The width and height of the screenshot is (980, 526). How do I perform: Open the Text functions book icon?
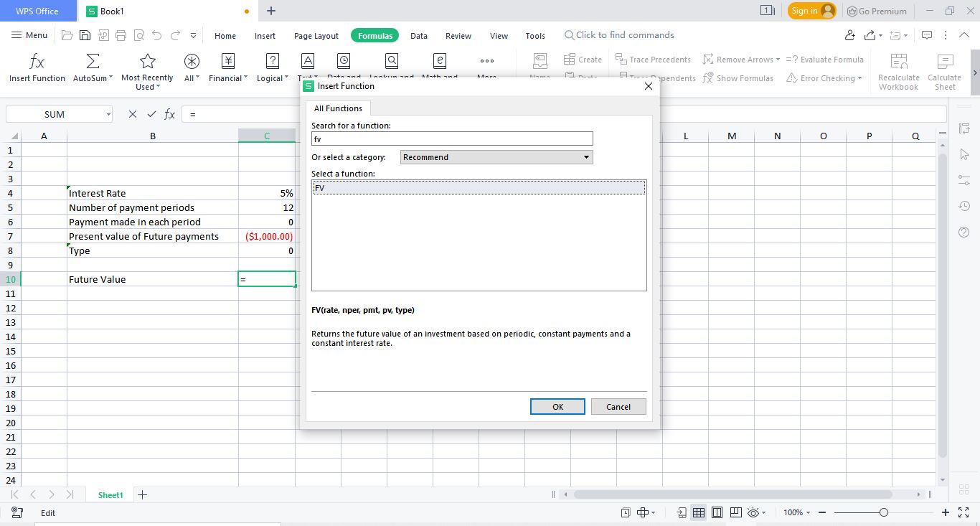click(307, 61)
